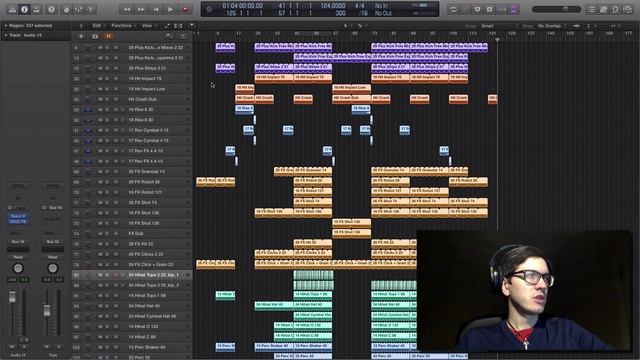Image resolution: width=640 pixels, height=360 pixels.
Task: Open the Drag No Overlap dropdown
Action: click(x=549, y=26)
